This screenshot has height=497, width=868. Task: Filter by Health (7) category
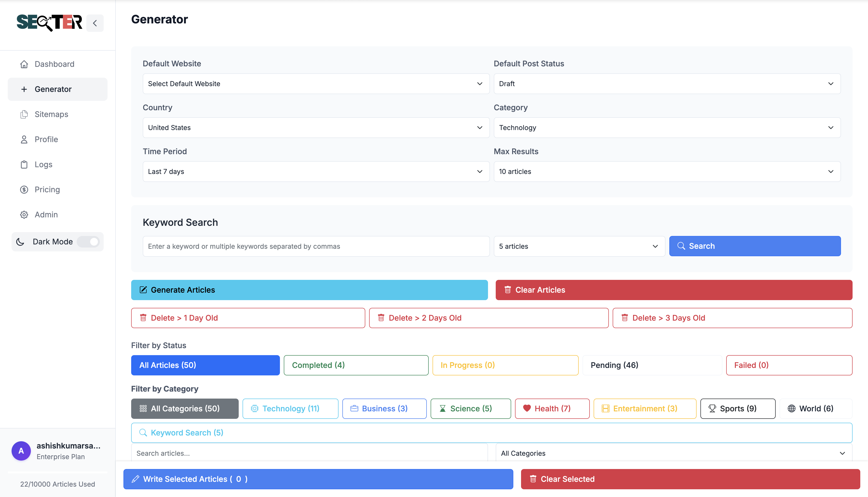coord(552,409)
